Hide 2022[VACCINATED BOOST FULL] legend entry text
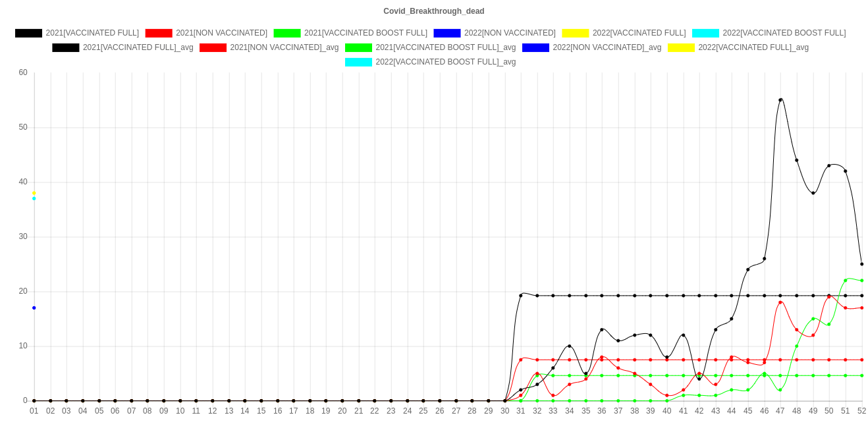The height and width of the screenshot is (434, 868). tap(784, 33)
